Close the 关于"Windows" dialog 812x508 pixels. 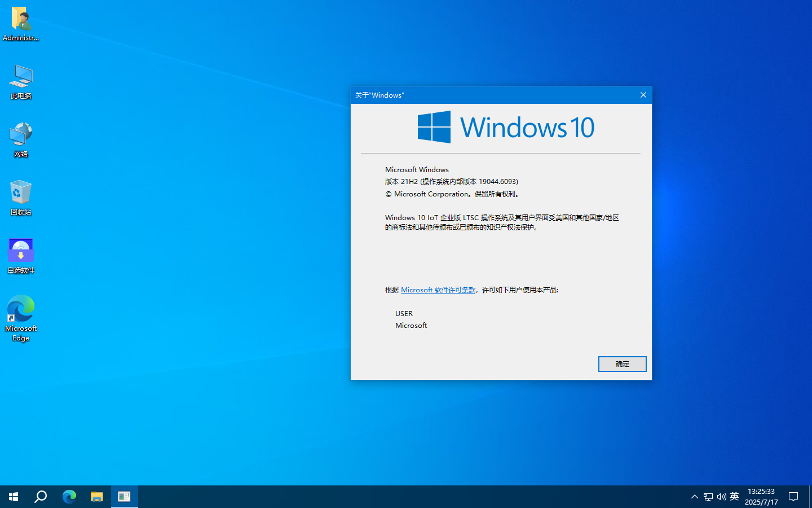coord(643,95)
